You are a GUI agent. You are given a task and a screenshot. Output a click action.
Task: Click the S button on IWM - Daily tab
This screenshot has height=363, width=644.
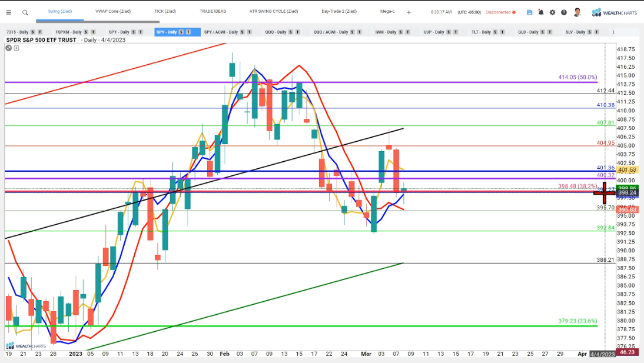click(x=400, y=32)
